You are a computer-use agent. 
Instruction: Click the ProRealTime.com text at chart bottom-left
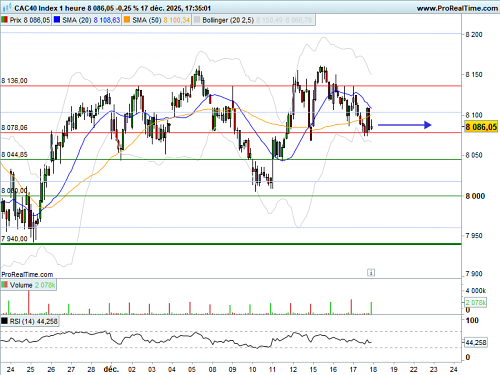27,275
